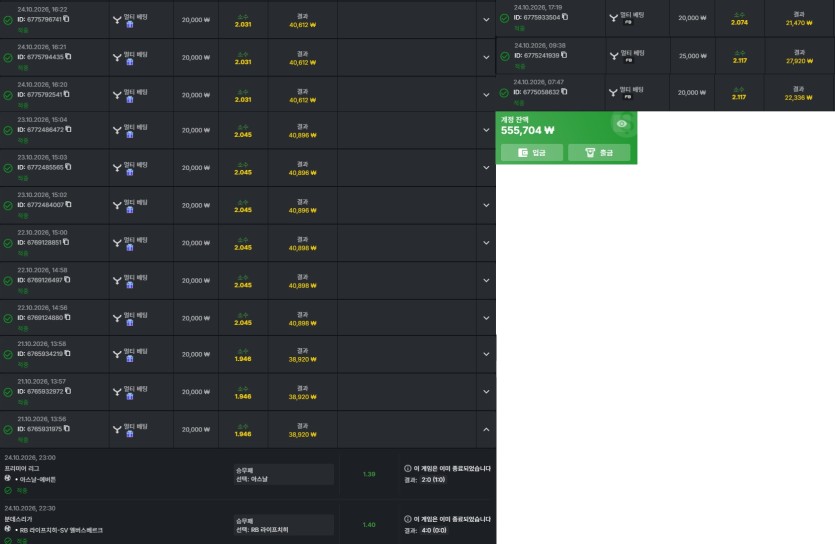Copy bet ID 6772486472
This screenshot has height=544, width=835.
pos(68,129)
